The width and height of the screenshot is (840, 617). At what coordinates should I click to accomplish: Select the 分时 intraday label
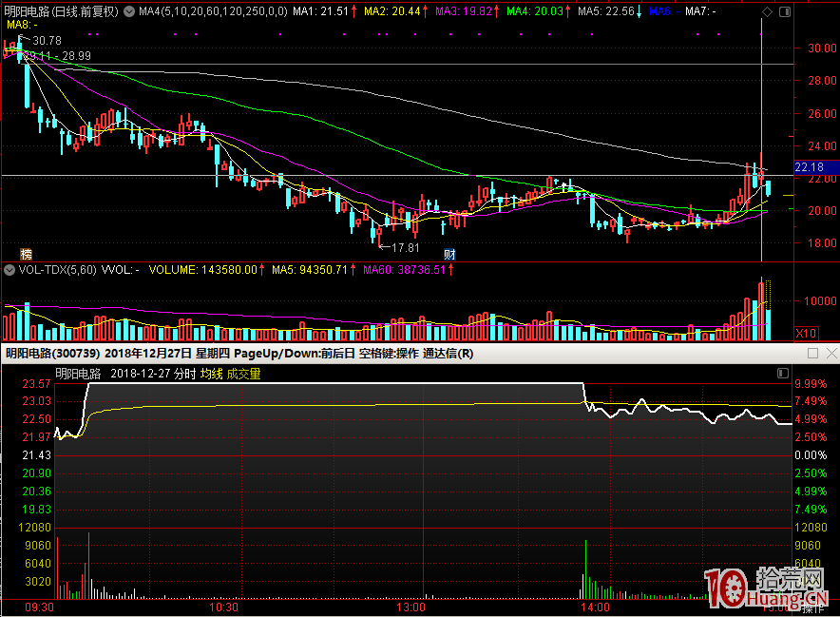coord(184,374)
